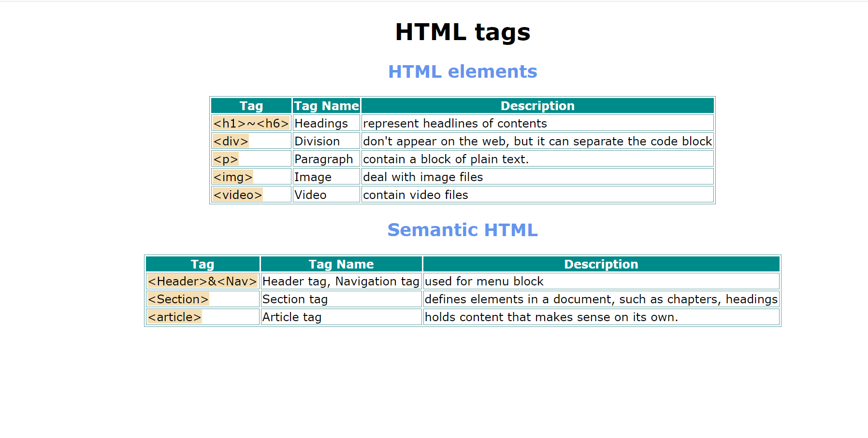
Task: Select the <Header>&<Nav> tag cell
Action: tap(203, 281)
